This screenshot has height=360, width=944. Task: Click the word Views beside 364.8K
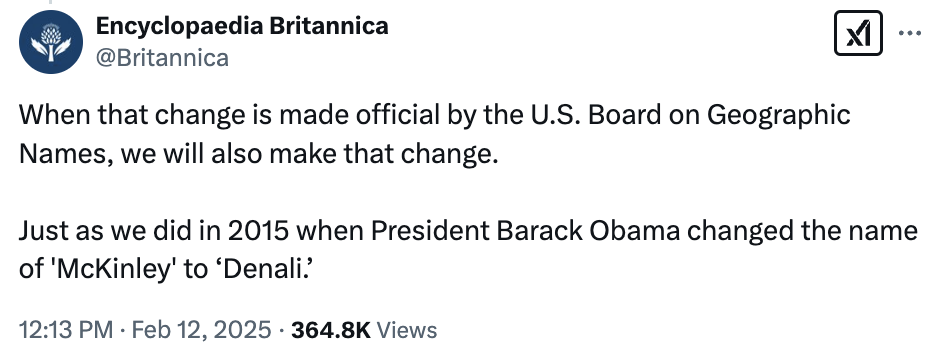pyautogui.click(x=406, y=330)
